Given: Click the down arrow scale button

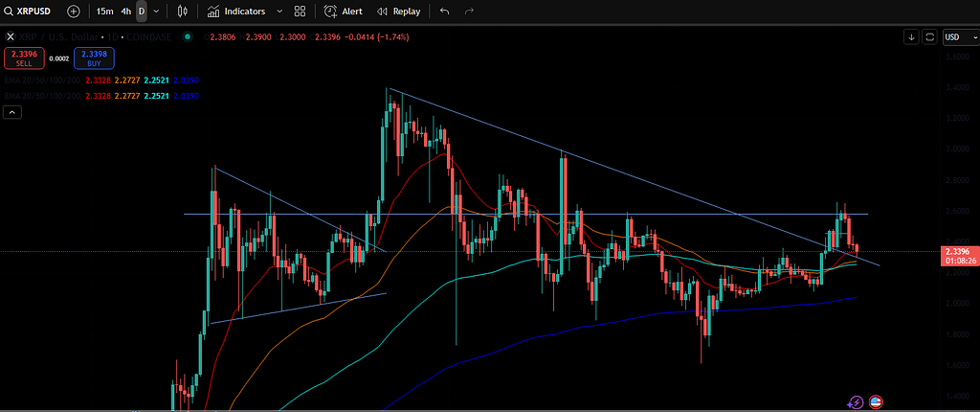Looking at the screenshot, I should coord(912,37).
